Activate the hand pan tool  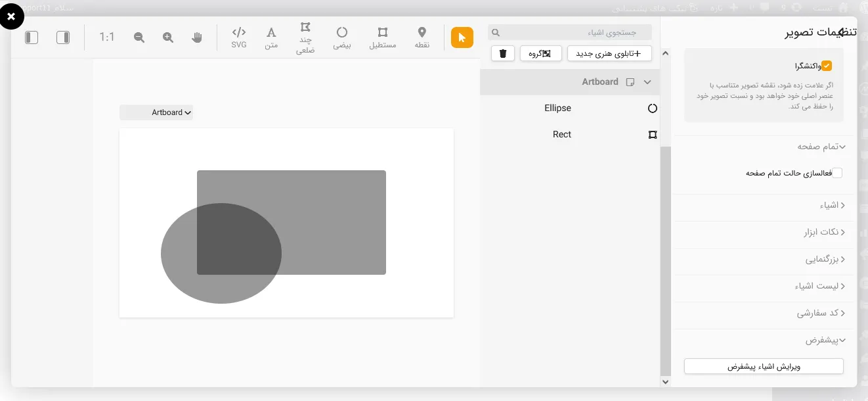(x=197, y=37)
